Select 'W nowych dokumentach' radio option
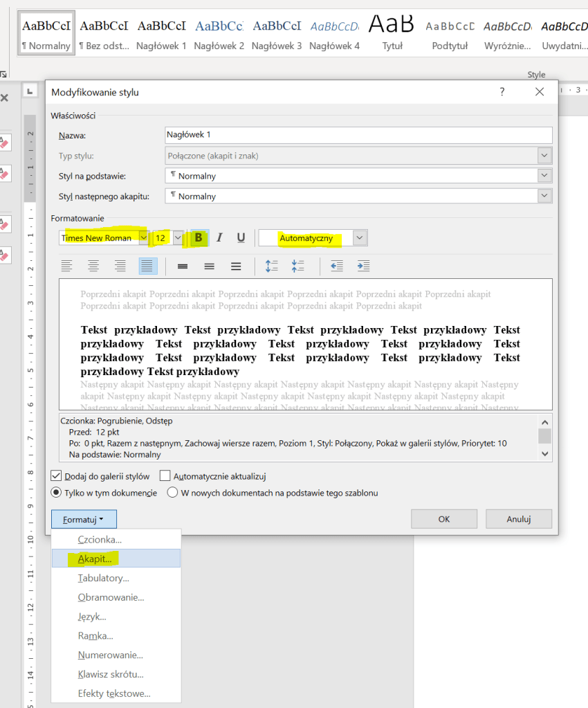This screenshot has width=588, height=708. coord(172,493)
